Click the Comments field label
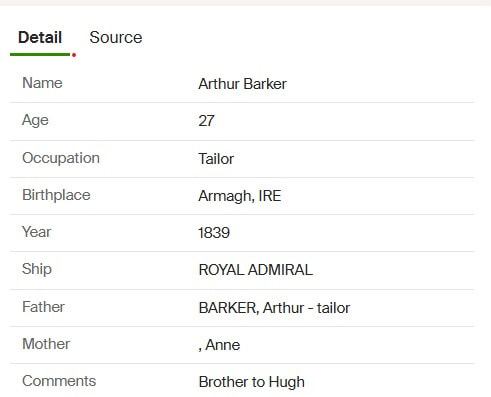 (59, 381)
